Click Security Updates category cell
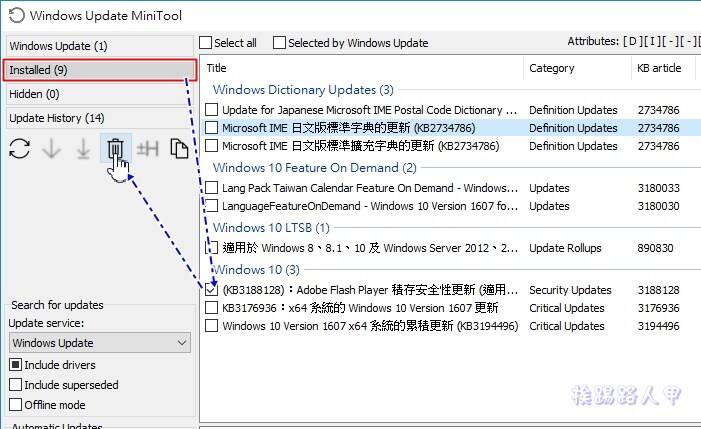Screen dimensions: 701x429 click(x=570, y=290)
